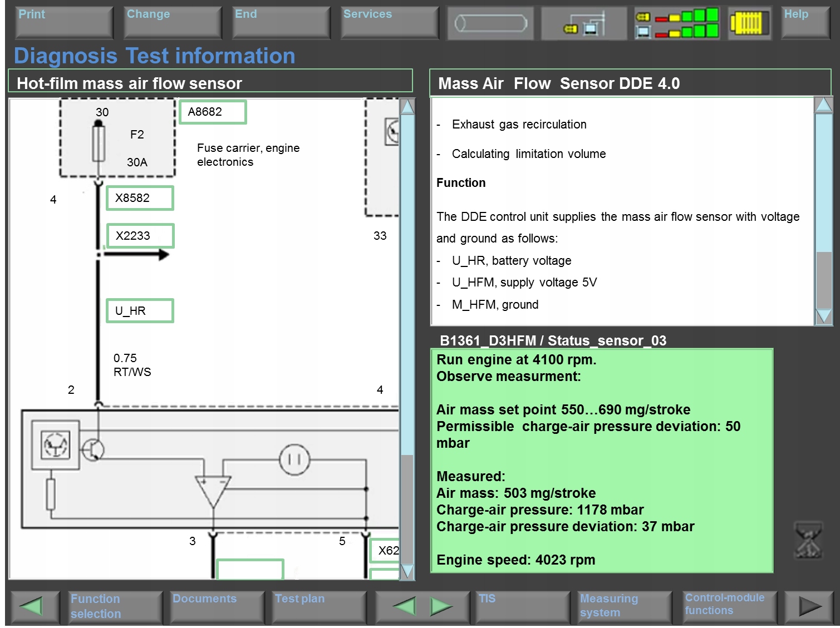Image resolution: width=840 pixels, height=628 pixels.
Task: Go to next page with middle right arrow
Action: pyautogui.click(x=441, y=606)
